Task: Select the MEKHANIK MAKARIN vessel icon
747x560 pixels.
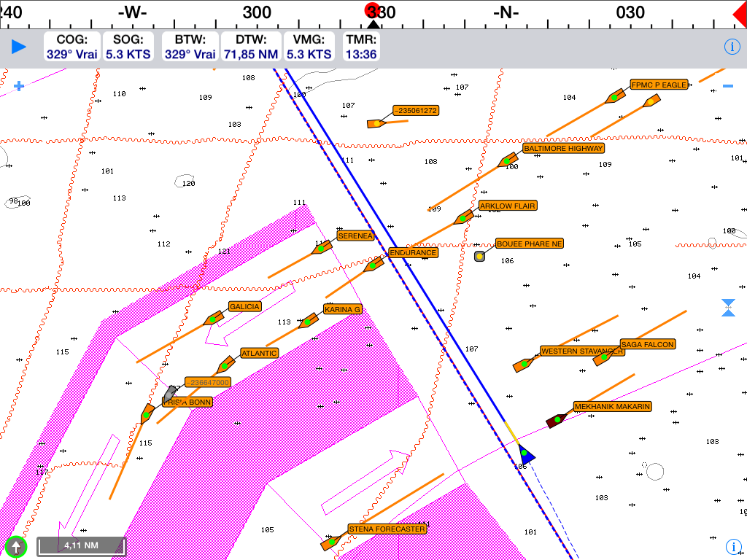Action: coord(556,421)
